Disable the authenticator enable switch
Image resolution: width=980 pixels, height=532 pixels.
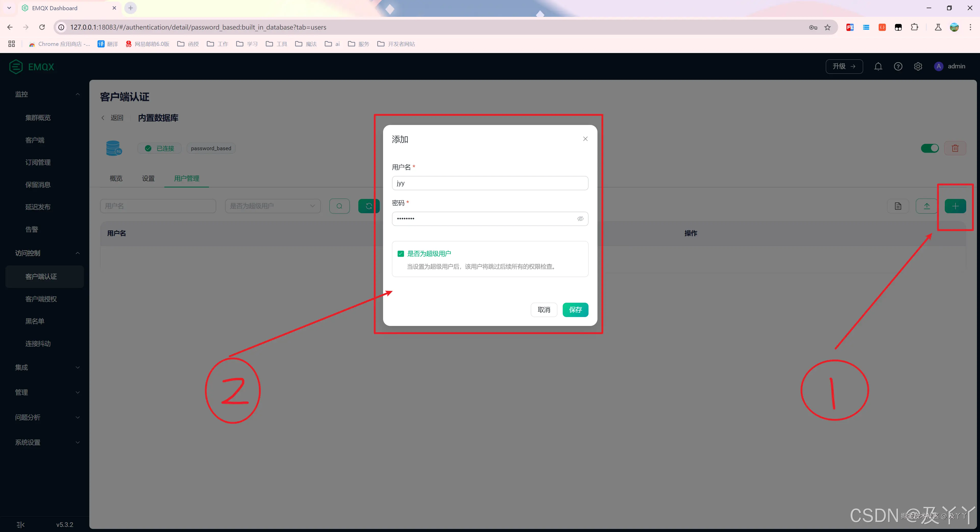(930, 148)
